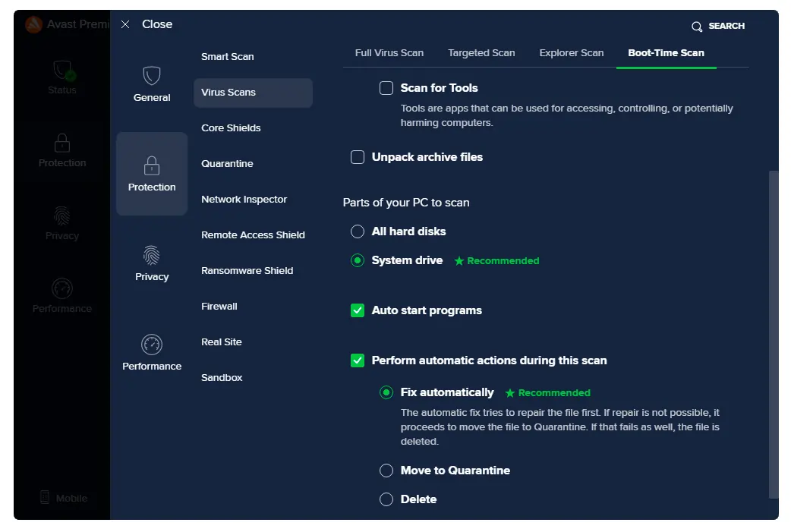Viewport: 791px width, 532px height.
Task: Open the Boot-Time Scan tab
Action: click(x=666, y=53)
